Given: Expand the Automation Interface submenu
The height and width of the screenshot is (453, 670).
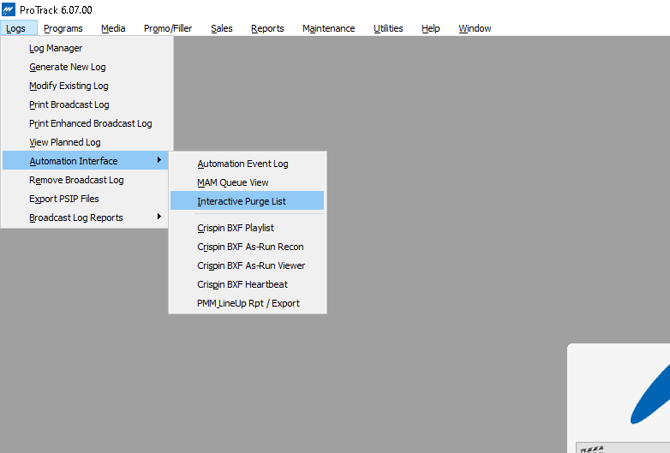Looking at the screenshot, I should [x=85, y=161].
